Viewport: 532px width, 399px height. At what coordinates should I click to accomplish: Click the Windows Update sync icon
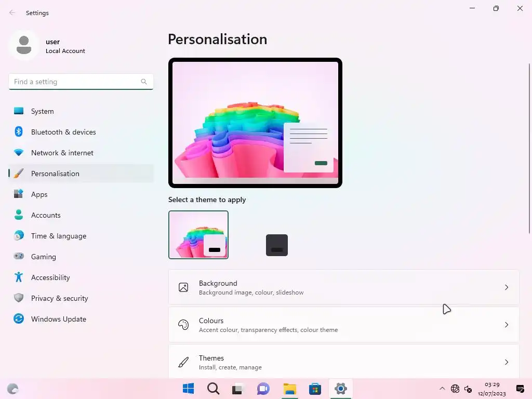click(x=19, y=318)
